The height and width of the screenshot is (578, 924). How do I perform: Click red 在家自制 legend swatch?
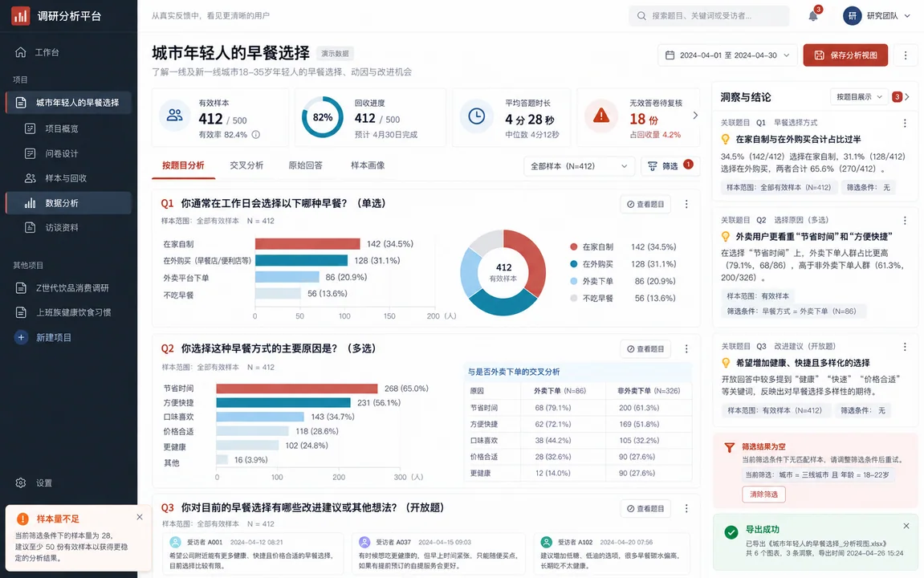tap(574, 247)
